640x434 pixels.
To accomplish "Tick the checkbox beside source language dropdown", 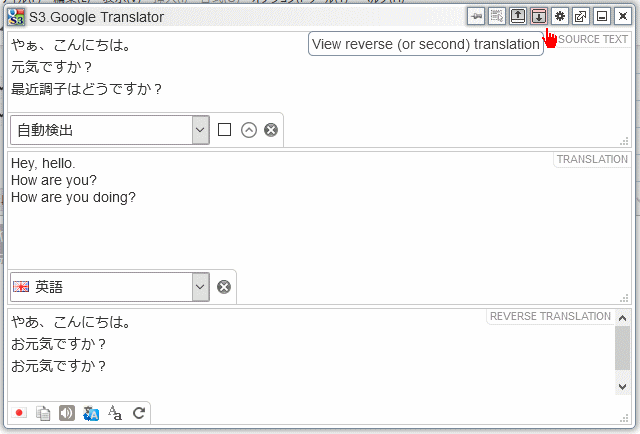I will click(x=225, y=130).
